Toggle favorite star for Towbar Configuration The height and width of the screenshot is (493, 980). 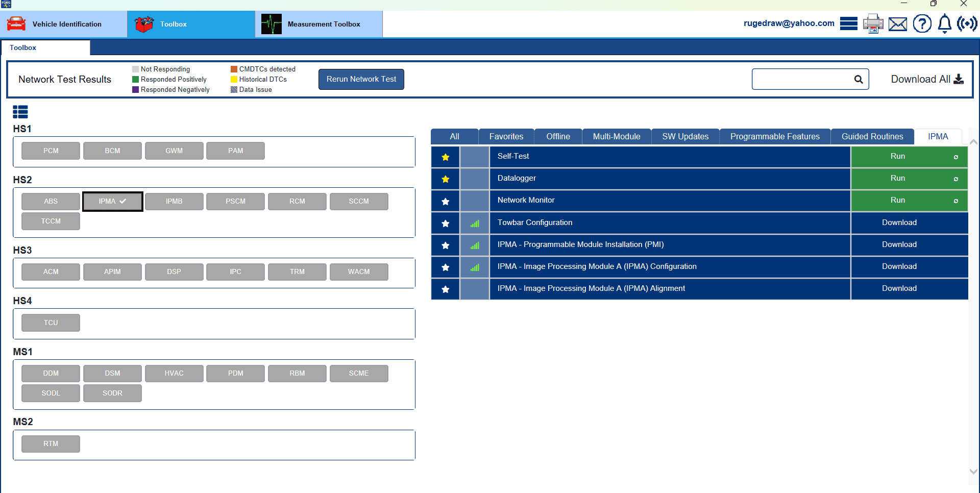click(446, 224)
